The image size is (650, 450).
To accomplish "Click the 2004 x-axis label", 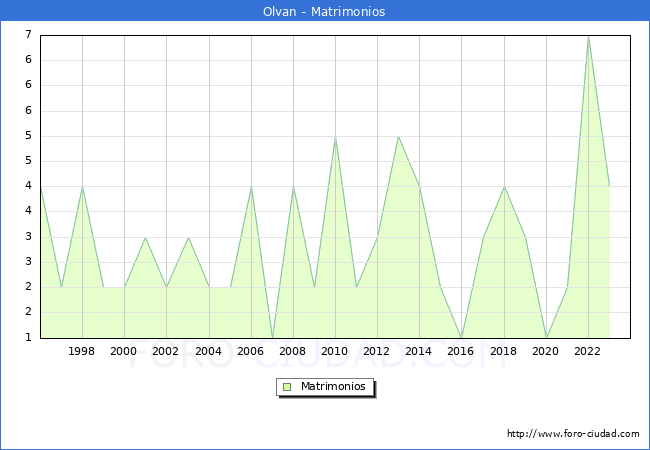I will point(208,351).
